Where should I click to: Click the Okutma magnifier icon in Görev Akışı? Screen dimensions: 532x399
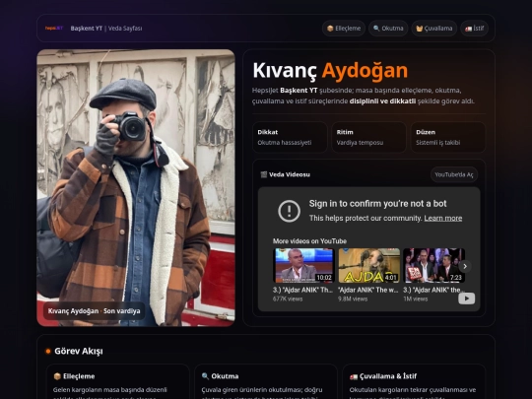click(x=205, y=376)
